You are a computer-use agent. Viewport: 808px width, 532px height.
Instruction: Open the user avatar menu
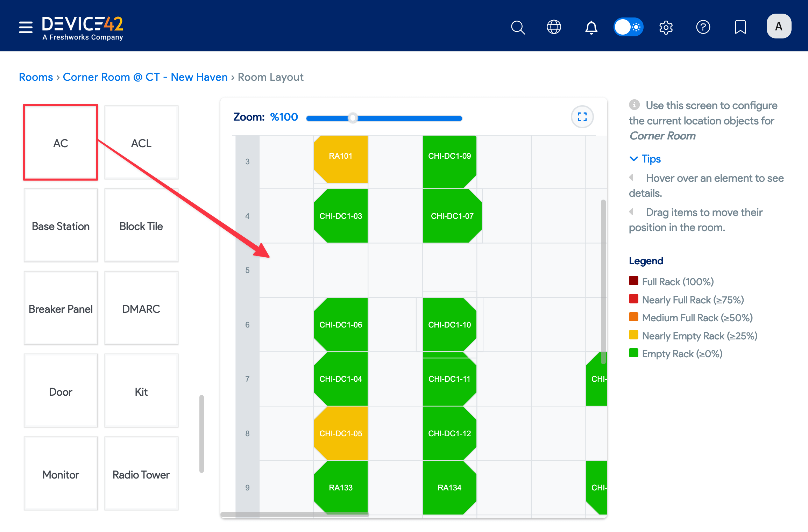point(779,26)
